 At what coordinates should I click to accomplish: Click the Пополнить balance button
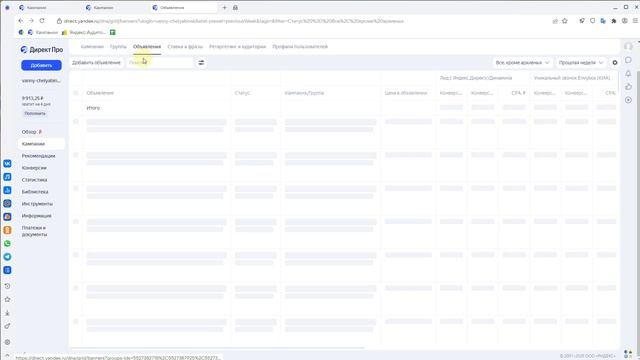35,113
